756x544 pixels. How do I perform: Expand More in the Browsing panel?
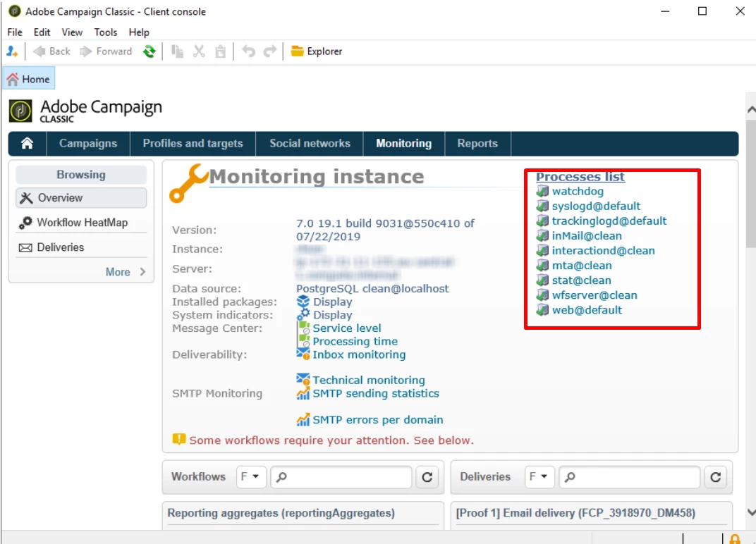[x=126, y=272]
